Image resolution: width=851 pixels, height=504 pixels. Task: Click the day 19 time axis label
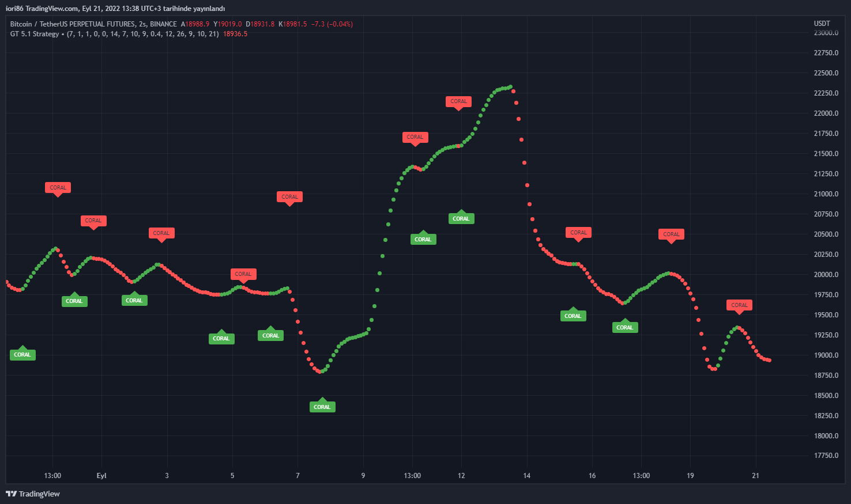pyautogui.click(x=690, y=476)
